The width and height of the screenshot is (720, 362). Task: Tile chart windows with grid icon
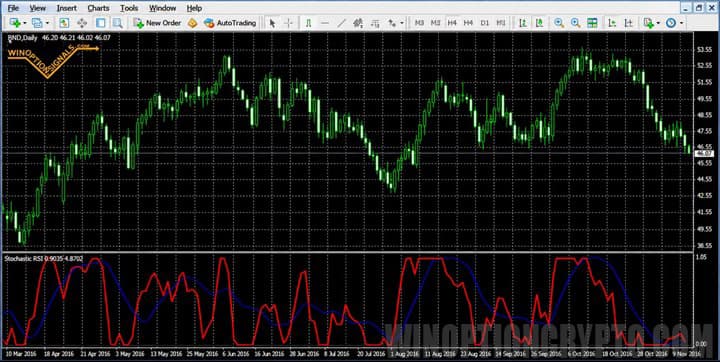592,23
